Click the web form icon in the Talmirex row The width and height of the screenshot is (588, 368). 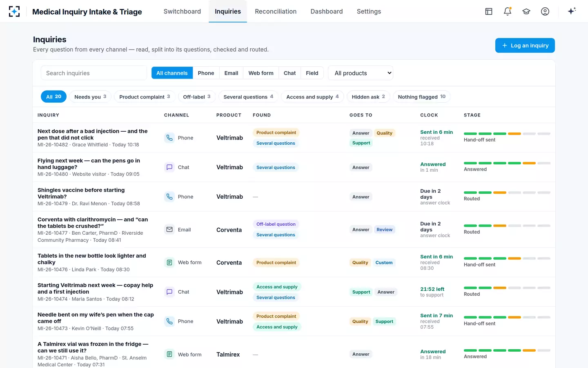pyautogui.click(x=169, y=355)
